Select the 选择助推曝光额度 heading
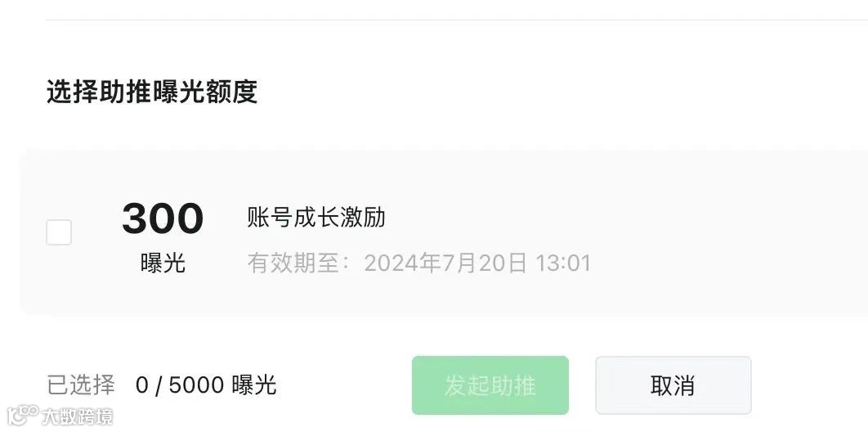The height and width of the screenshot is (432, 868). [x=152, y=92]
